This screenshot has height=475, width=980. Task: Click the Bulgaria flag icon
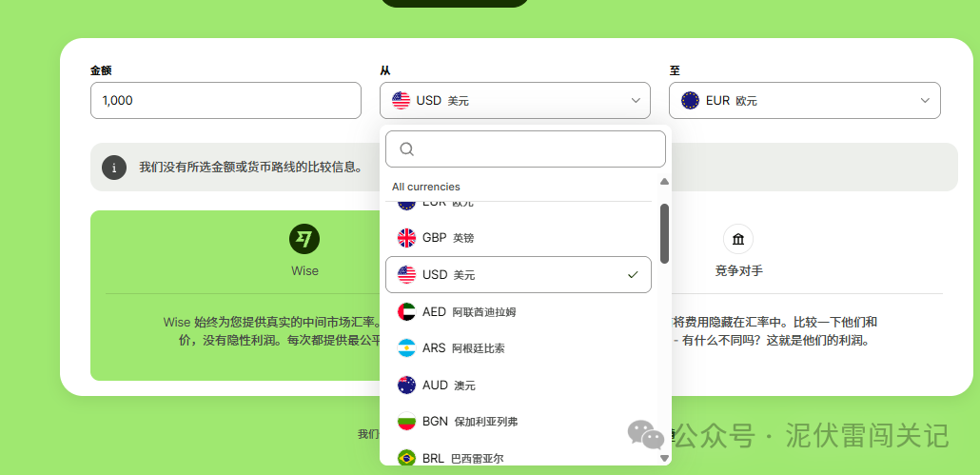point(406,422)
